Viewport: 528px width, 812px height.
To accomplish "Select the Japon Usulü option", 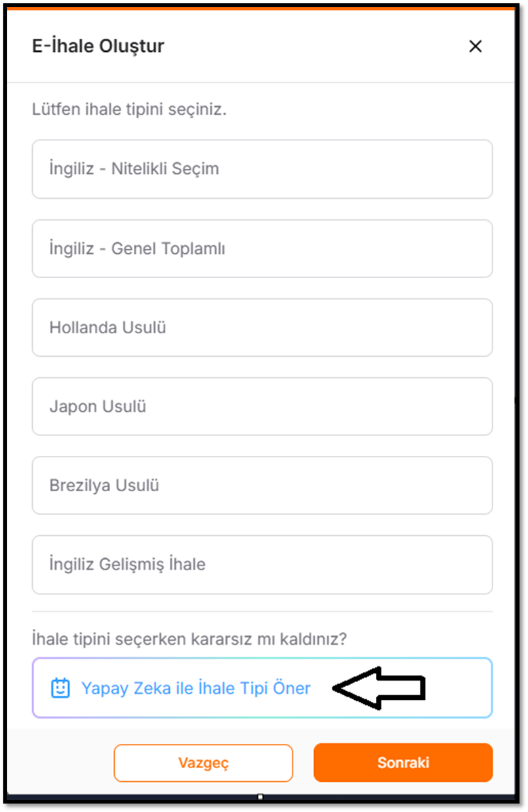I will click(262, 407).
